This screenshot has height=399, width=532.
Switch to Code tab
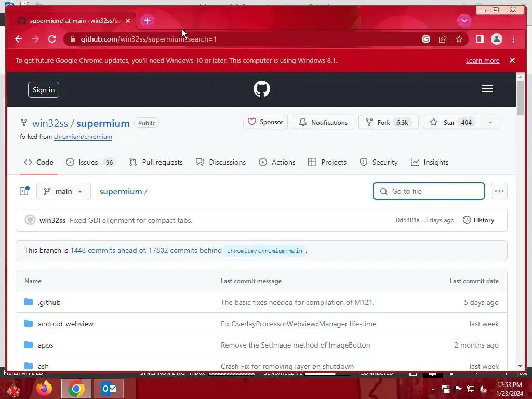tap(38, 162)
